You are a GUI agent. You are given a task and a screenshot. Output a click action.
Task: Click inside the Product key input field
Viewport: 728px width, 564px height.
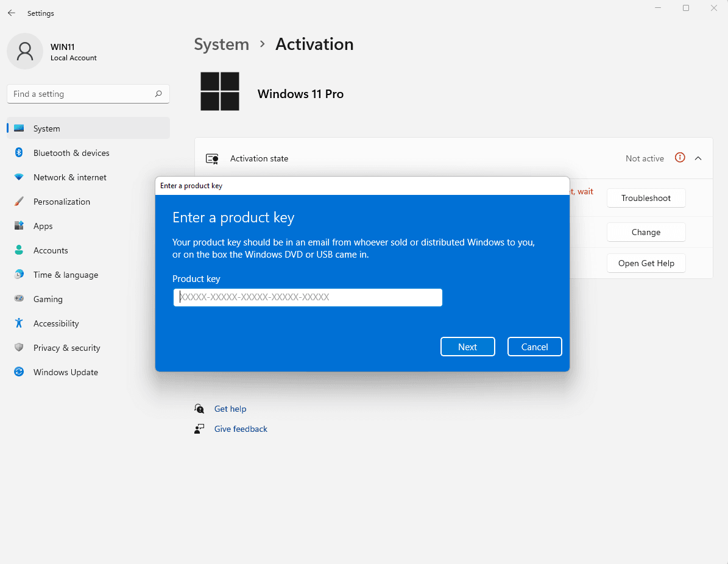coord(307,297)
